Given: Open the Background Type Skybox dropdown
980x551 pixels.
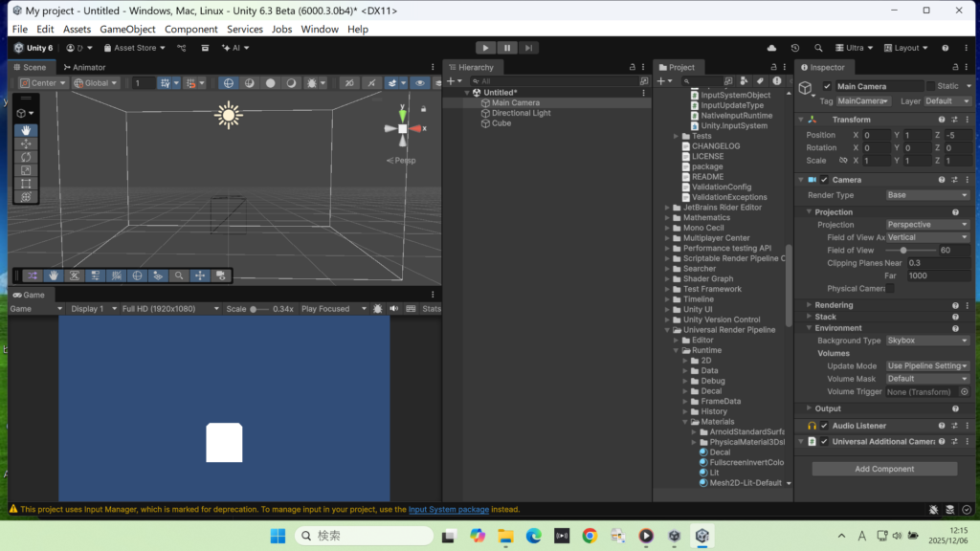Looking at the screenshot, I should click(926, 341).
